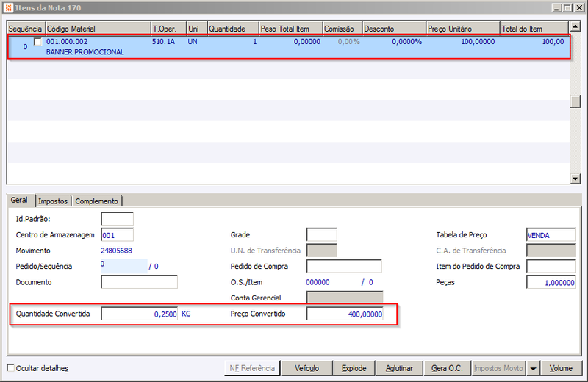Minimize the Itens da Nota 170 window
588x382 pixels.
[556, 7]
